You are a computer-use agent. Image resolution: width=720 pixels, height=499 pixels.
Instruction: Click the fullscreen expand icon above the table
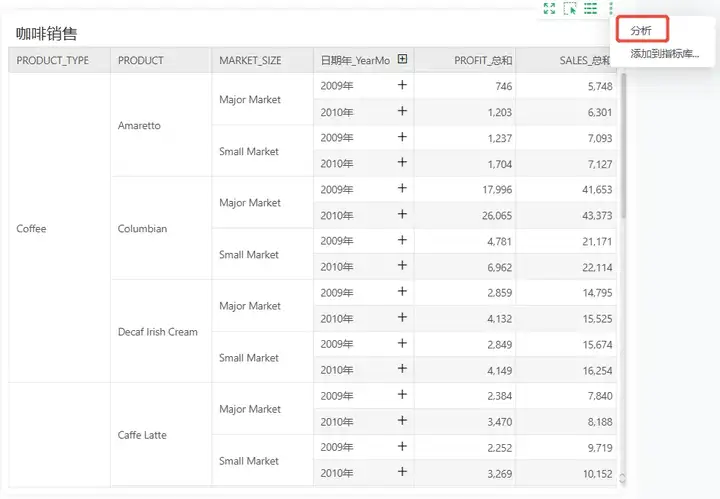point(549,8)
